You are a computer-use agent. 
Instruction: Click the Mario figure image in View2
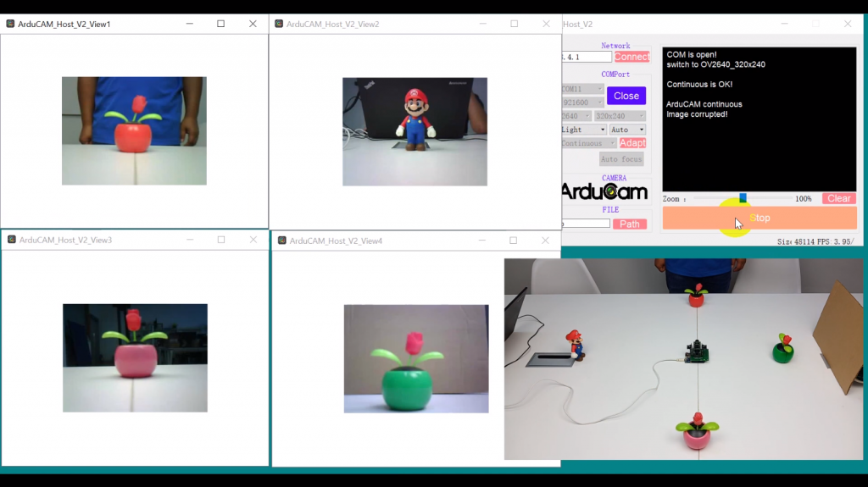pyautogui.click(x=415, y=132)
